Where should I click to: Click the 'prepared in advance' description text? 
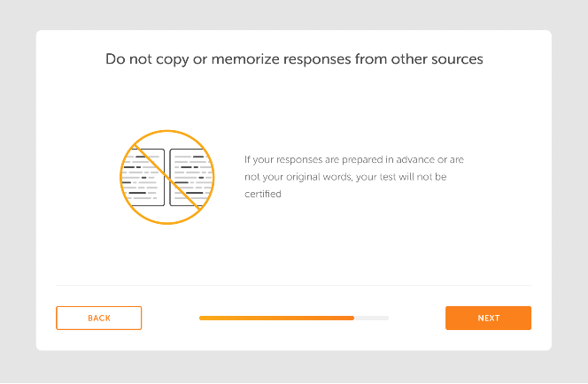click(388, 159)
